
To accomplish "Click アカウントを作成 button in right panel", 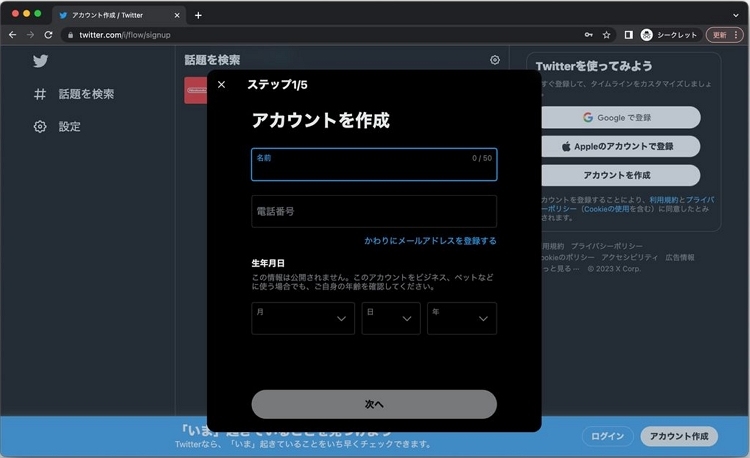I will (621, 175).
